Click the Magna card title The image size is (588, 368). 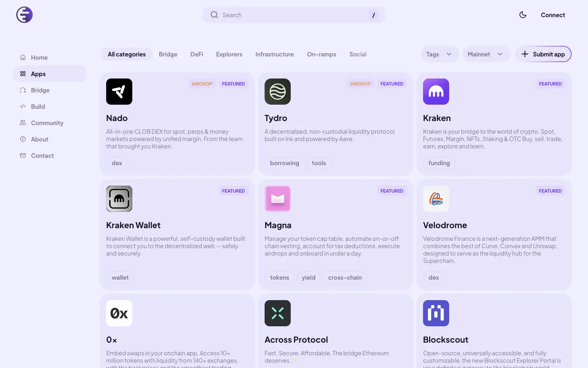278,225
